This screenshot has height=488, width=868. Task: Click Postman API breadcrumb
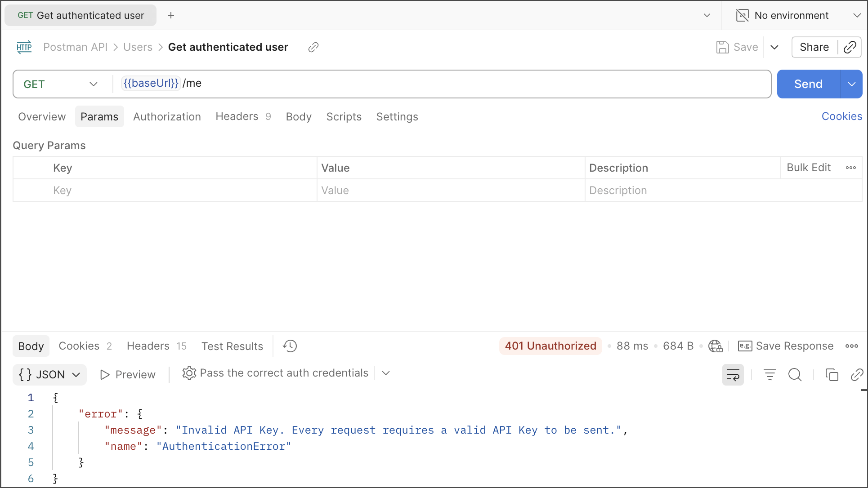pyautogui.click(x=75, y=47)
